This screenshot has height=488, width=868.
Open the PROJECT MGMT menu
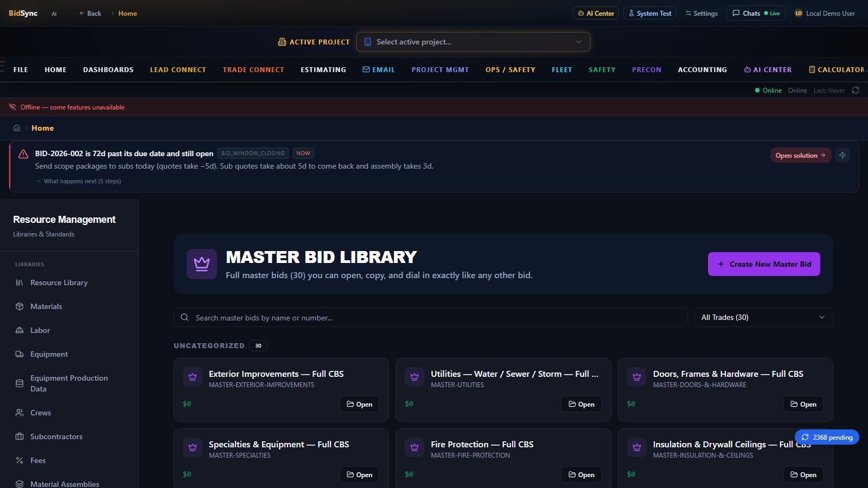(x=440, y=69)
